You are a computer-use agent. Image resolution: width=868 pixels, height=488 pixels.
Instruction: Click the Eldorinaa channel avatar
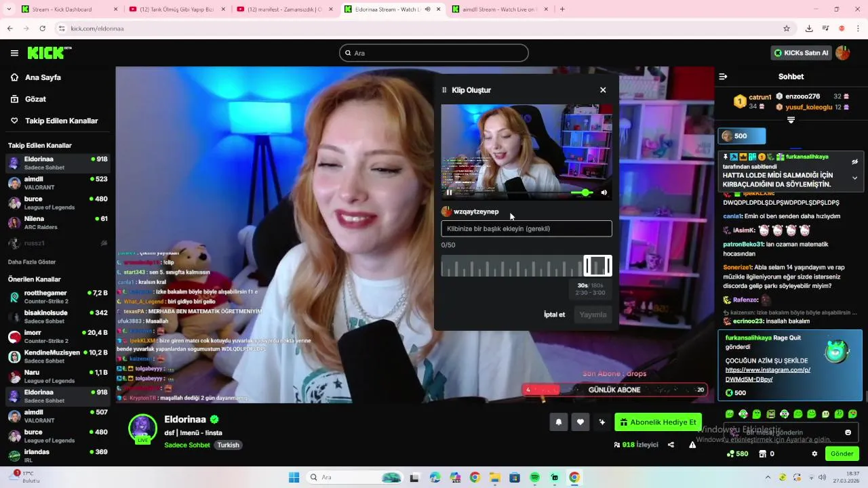click(x=142, y=428)
